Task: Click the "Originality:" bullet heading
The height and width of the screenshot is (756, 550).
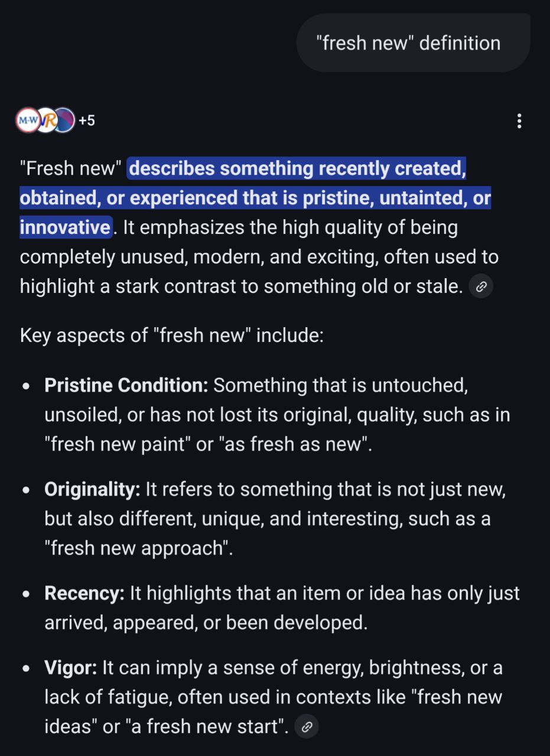Action: [x=92, y=490]
